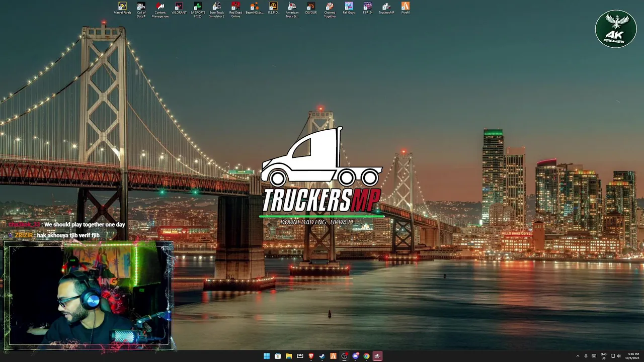
Task: Select the R.E.P.O. desktop shortcut
Action: [x=273, y=9]
